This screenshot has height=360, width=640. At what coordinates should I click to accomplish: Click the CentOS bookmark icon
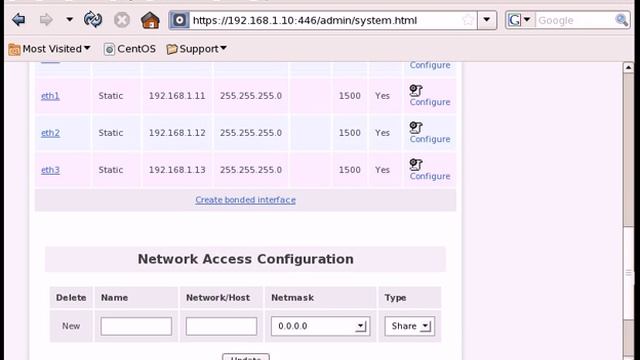click(x=109, y=49)
